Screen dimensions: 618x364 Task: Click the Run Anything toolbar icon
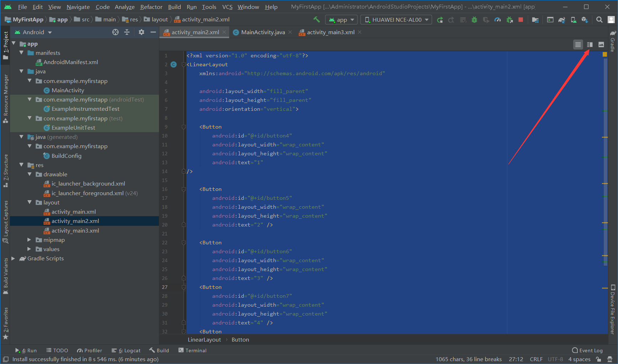tap(550, 20)
